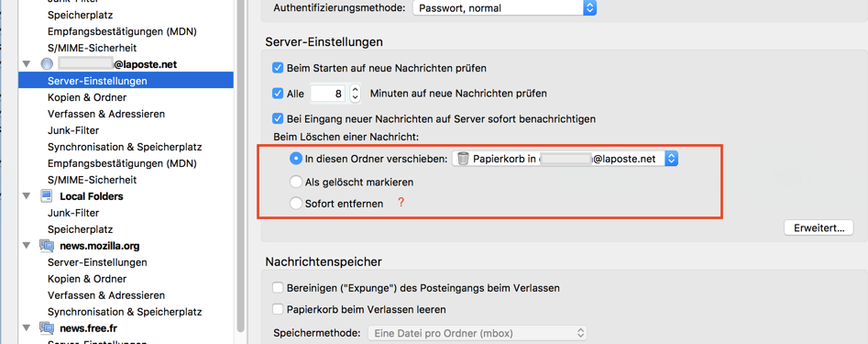868x344 pixels.
Task: Collapse the news.mozilla.org account tree
Action: tap(26, 246)
